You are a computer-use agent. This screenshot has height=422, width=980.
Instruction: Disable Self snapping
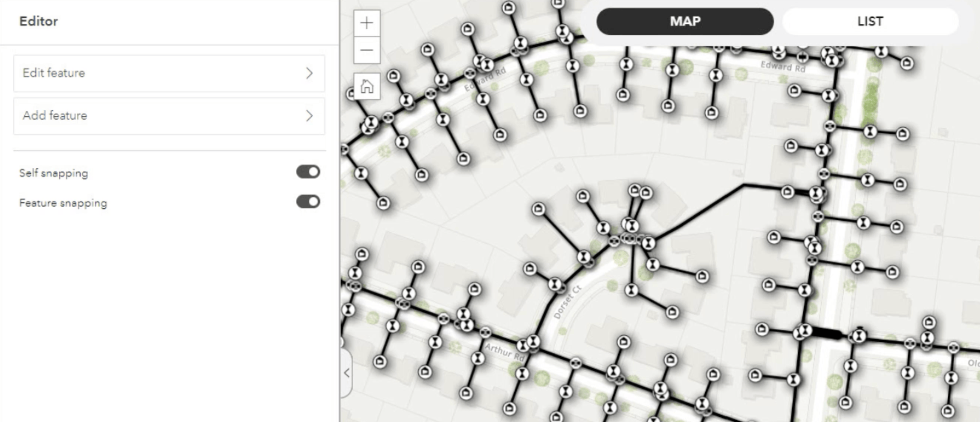click(308, 172)
